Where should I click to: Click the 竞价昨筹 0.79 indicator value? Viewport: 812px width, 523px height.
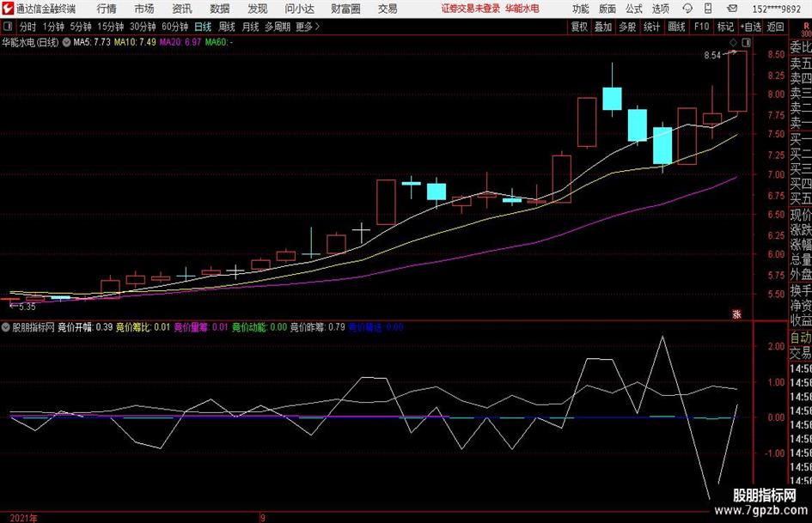pyautogui.click(x=317, y=327)
